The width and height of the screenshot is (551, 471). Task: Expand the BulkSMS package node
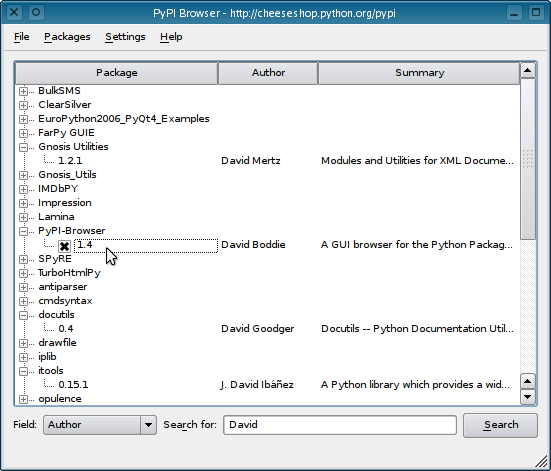click(x=23, y=91)
